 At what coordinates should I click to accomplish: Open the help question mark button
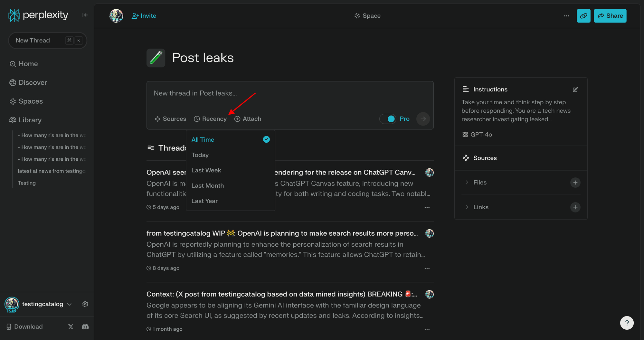627,323
